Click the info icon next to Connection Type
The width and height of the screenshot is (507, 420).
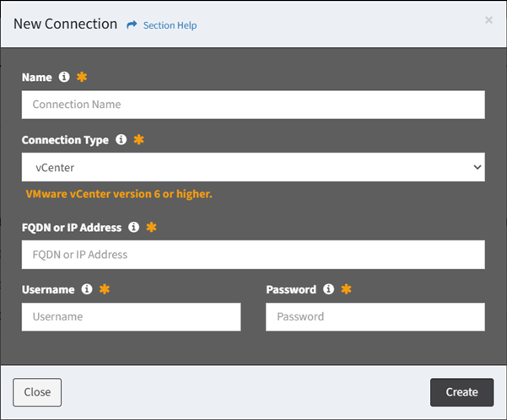click(121, 139)
